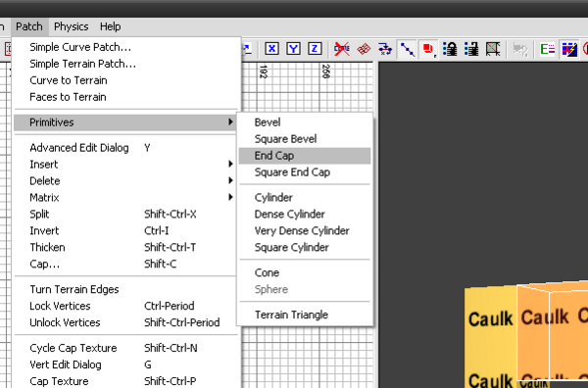Create a Very Dense Cylinder

coord(305,230)
